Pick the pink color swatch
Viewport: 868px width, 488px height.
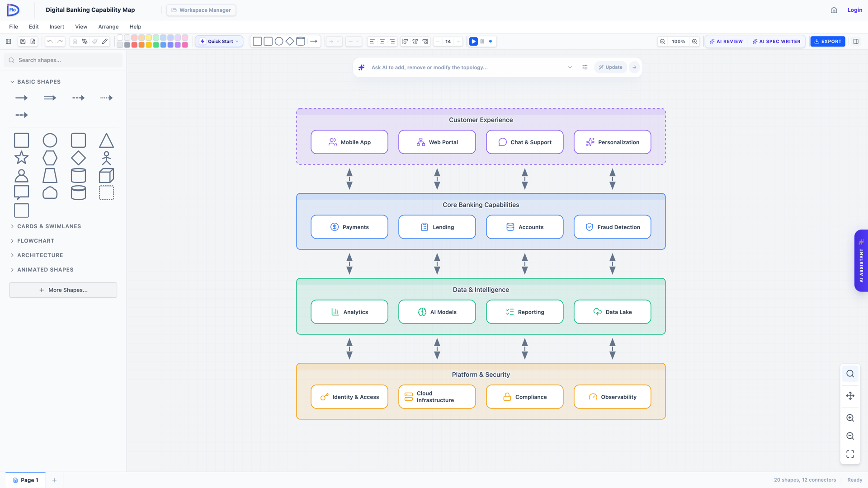[185, 45]
